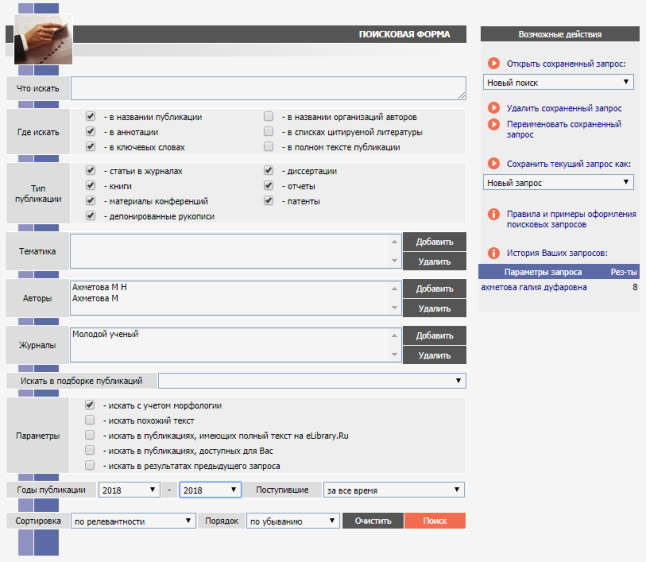646x562 pixels.
Task: Expand the 'за все время' dropdown
Action: click(x=394, y=490)
